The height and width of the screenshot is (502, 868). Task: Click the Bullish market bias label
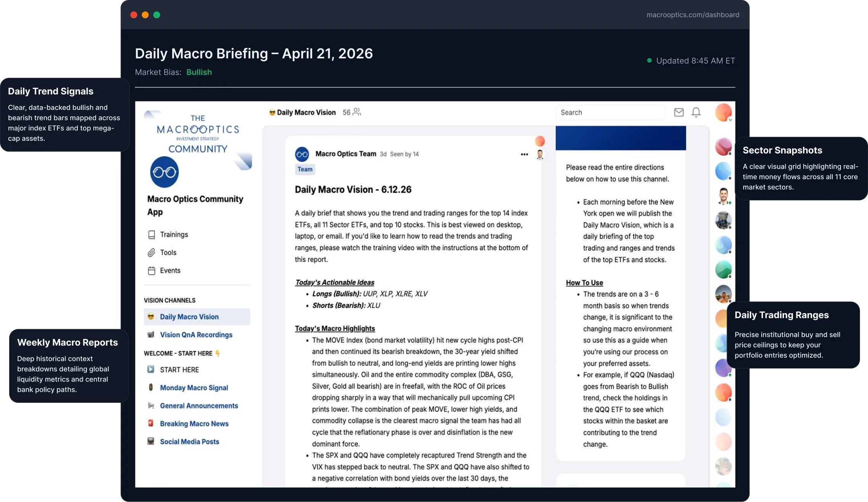199,72
